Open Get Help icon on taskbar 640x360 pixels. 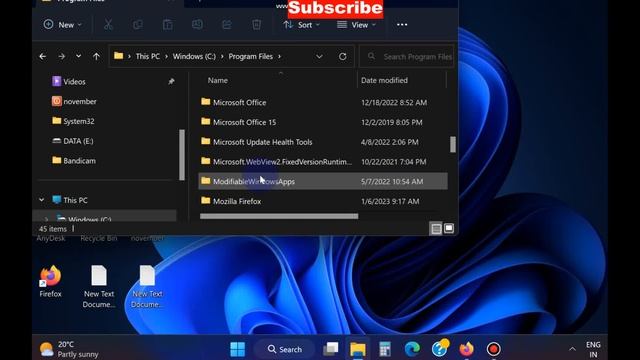point(440,348)
